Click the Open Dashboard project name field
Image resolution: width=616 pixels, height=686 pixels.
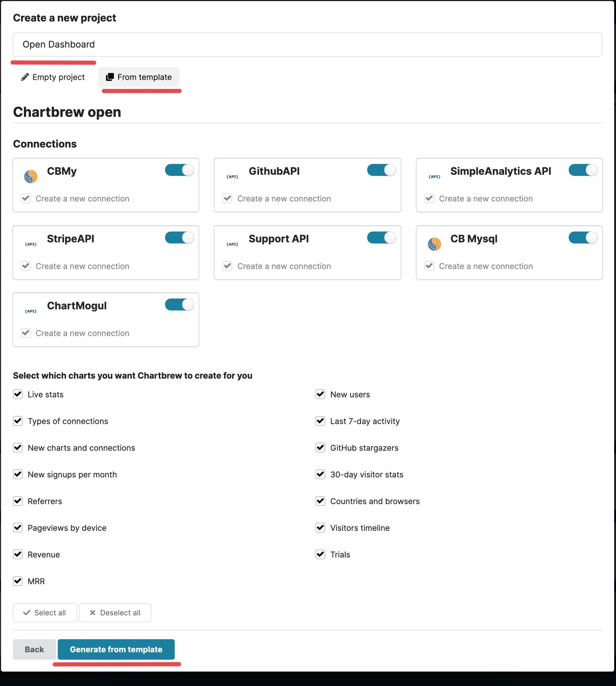(307, 45)
